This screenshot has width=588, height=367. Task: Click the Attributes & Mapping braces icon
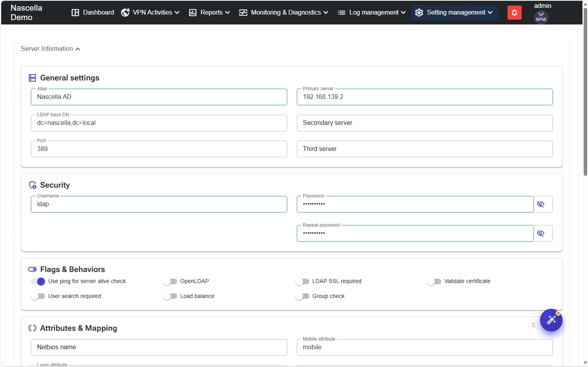(32, 328)
